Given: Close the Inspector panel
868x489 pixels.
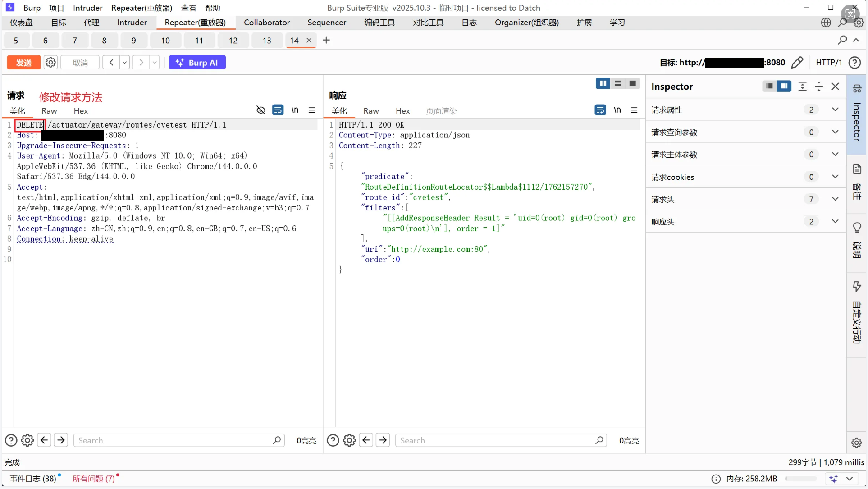Looking at the screenshot, I should 836,87.
